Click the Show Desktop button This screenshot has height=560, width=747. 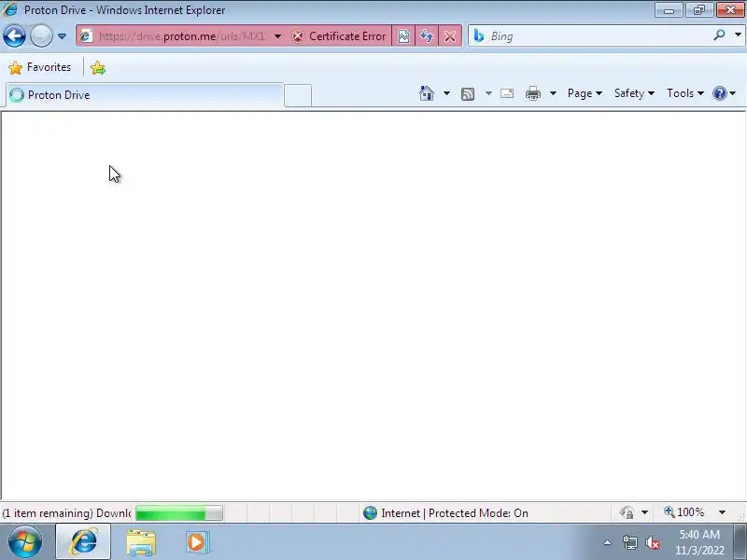[740, 542]
